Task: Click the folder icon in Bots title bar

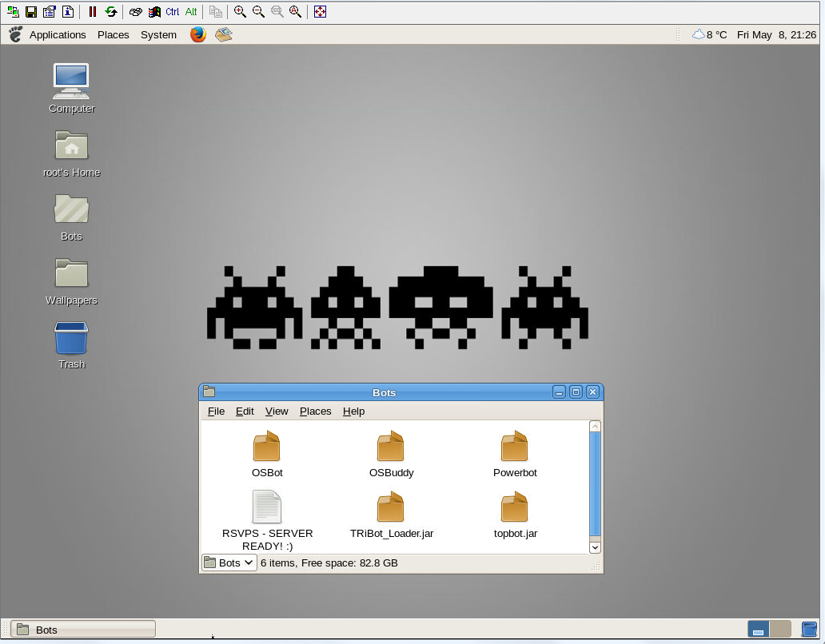Action: click(209, 392)
